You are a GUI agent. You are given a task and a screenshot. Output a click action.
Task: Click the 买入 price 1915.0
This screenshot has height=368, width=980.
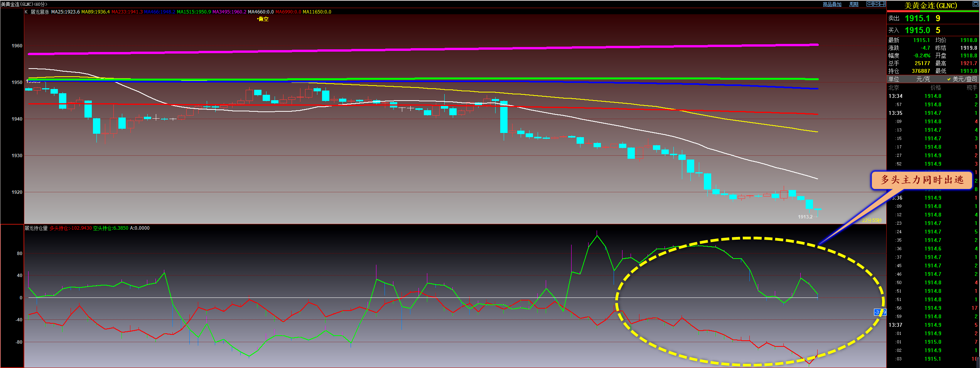(x=917, y=30)
